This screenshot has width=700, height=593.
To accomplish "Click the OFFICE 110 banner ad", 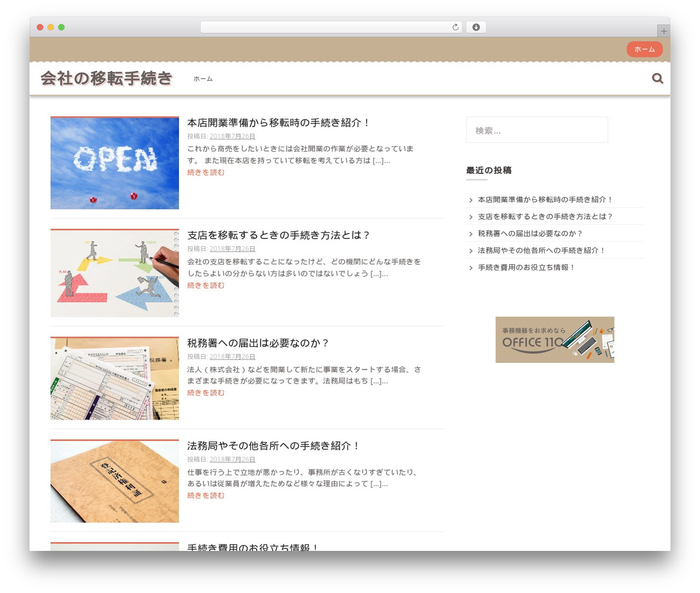I will 555,340.
